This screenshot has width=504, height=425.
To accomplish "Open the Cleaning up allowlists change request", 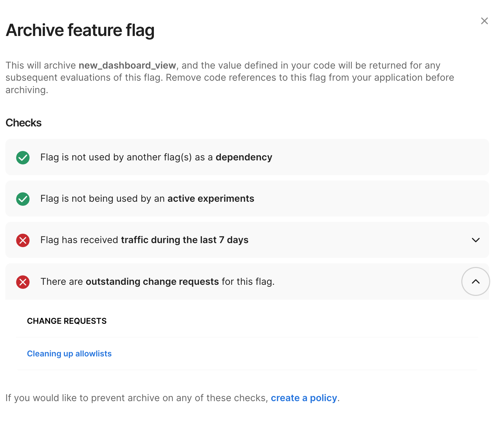I will 69,354.
